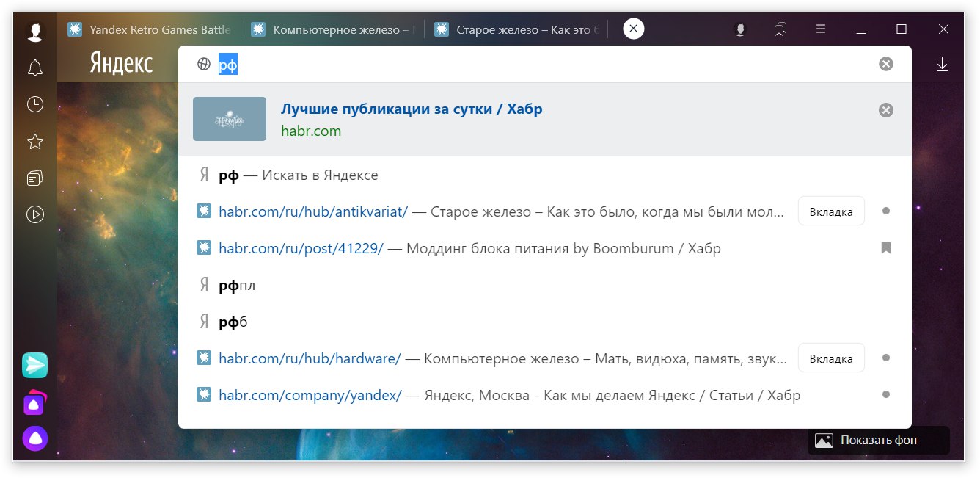This screenshot has height=478, width=980.
Task: Click the globe icon in address bar
Action: 204,65
